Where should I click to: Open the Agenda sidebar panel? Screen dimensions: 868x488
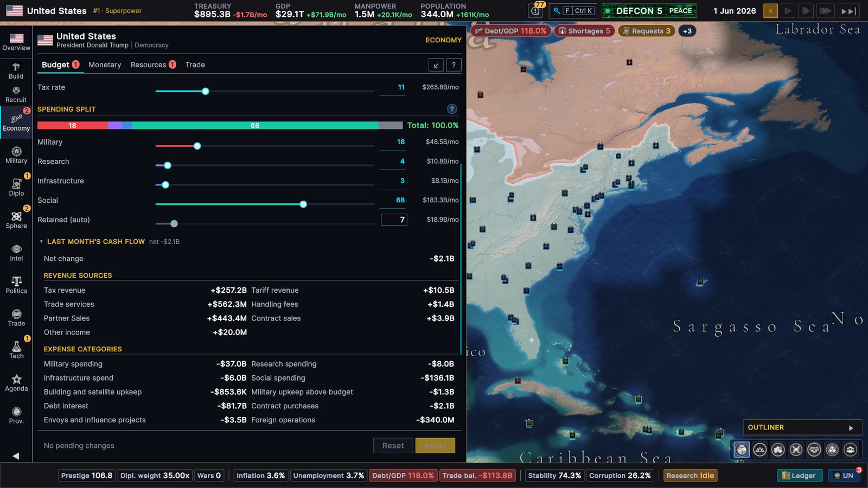(16, 383)
